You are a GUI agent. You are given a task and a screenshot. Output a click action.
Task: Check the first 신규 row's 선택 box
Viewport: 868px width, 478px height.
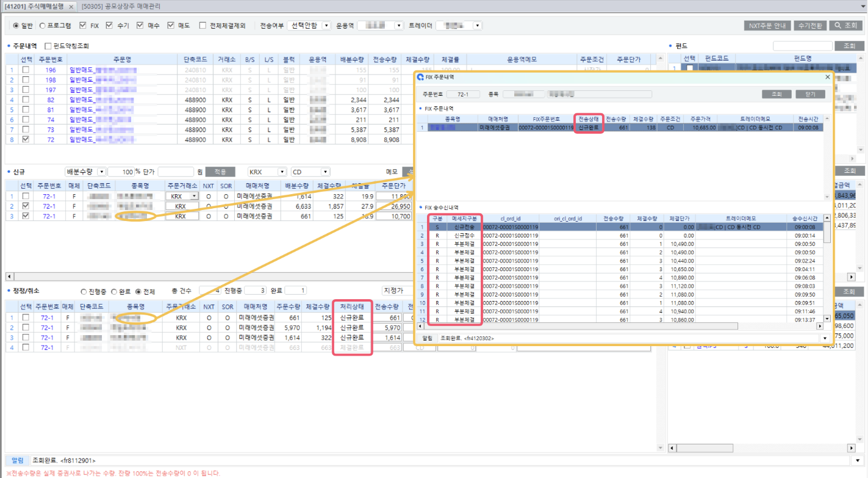tap(26, 196)
